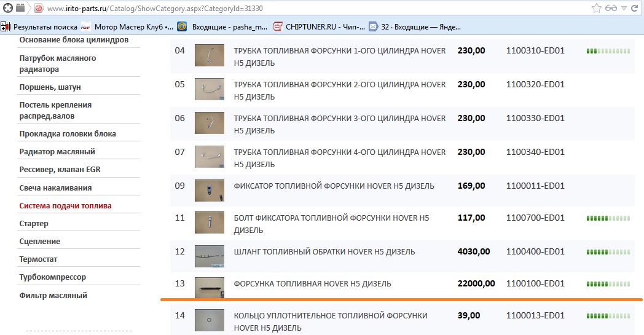Click the site favicon in address bar
This screenshot has height=335, width=644.
click(39, 8)
